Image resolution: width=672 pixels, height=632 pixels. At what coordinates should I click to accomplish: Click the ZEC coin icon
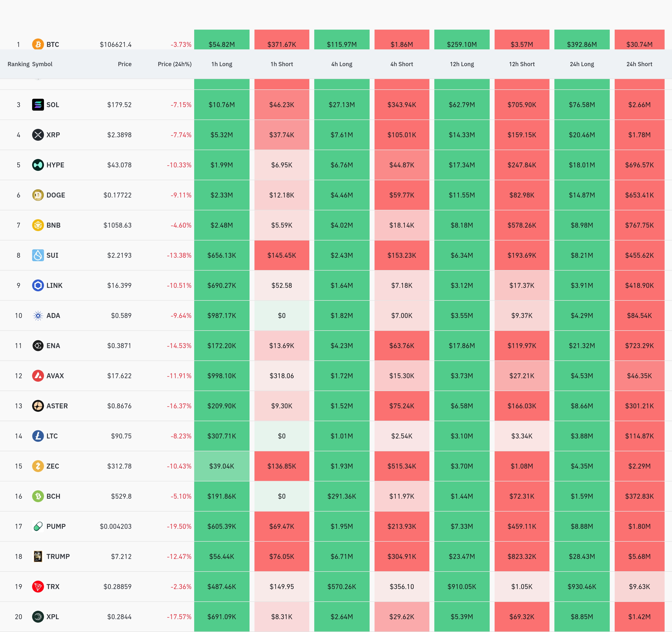[38, 466]
